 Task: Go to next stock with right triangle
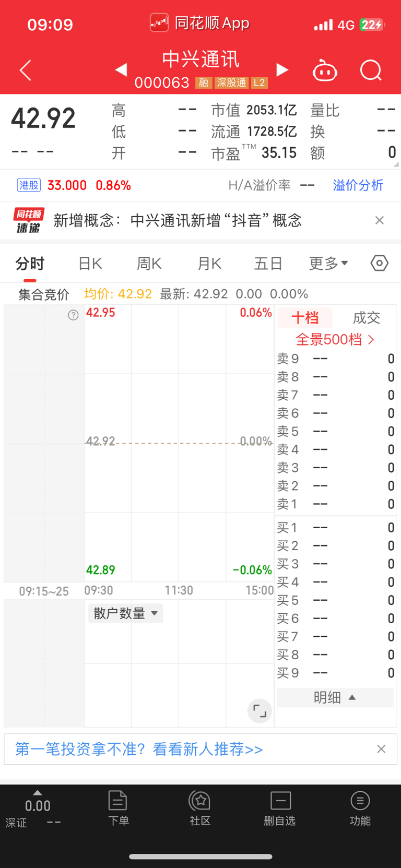coord(282,70)
